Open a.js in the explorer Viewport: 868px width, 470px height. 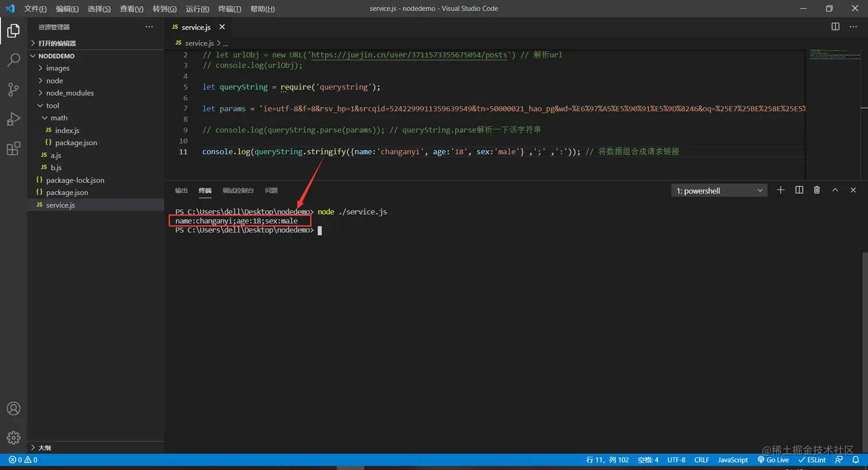96,155
